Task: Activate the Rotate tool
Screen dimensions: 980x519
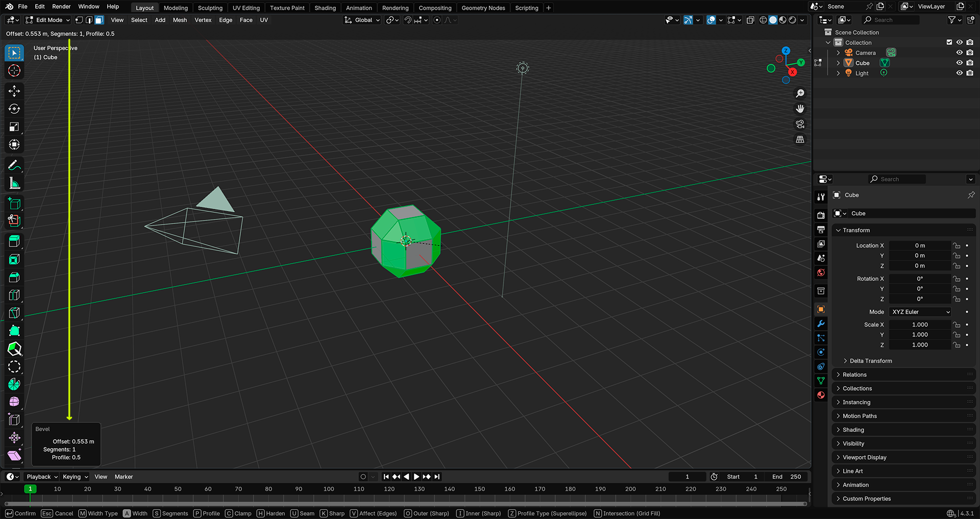Action: 14,109
